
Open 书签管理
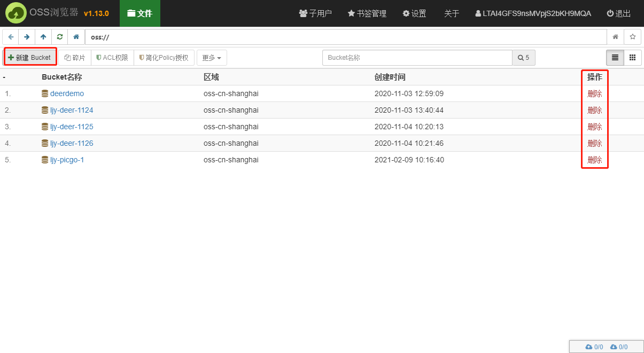point(367,13)
